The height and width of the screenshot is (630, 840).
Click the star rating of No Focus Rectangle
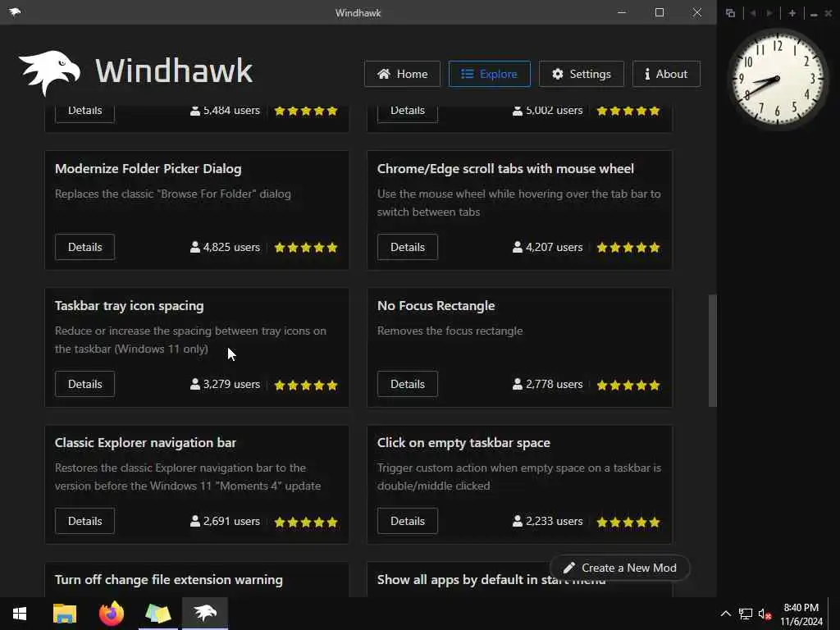tap(628, 386)
